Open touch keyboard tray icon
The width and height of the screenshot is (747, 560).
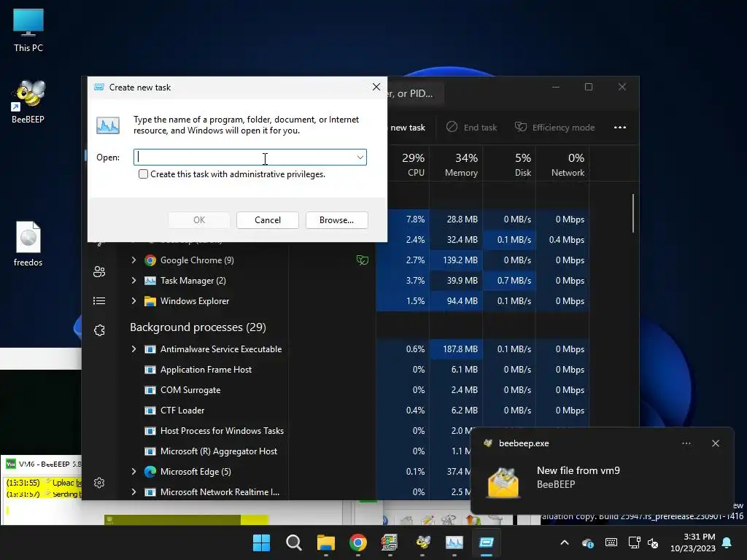[x=611, y=542]
